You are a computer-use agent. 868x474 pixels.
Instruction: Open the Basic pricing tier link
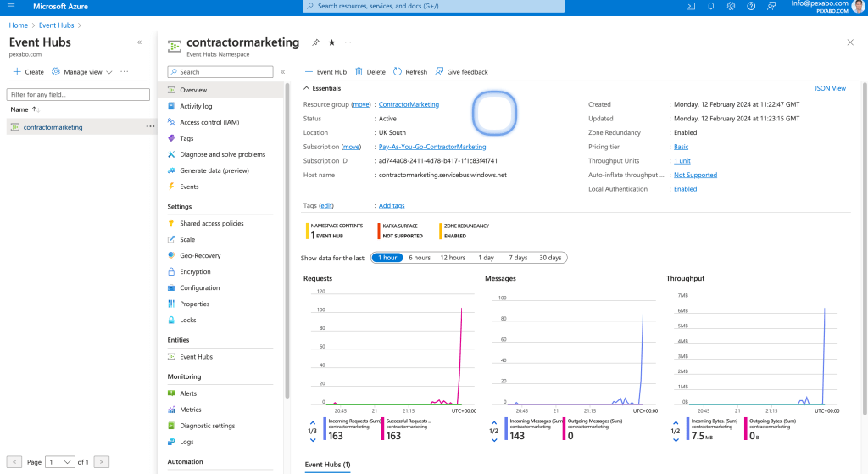[681, 147]
